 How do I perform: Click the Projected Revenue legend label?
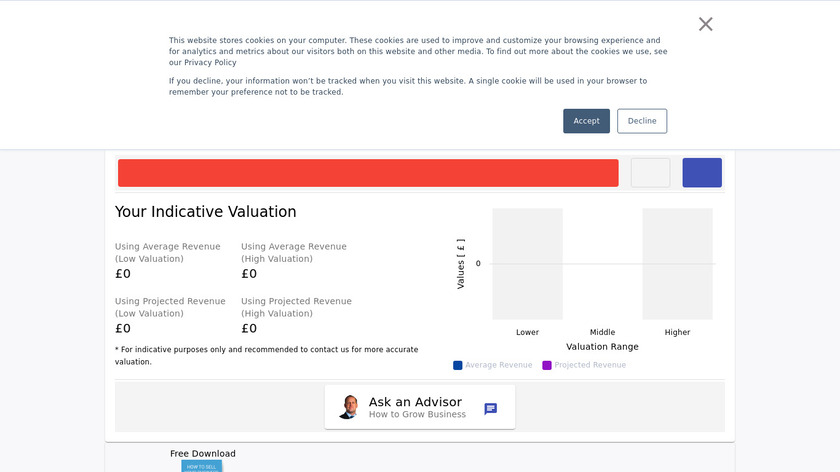point(591,365)
